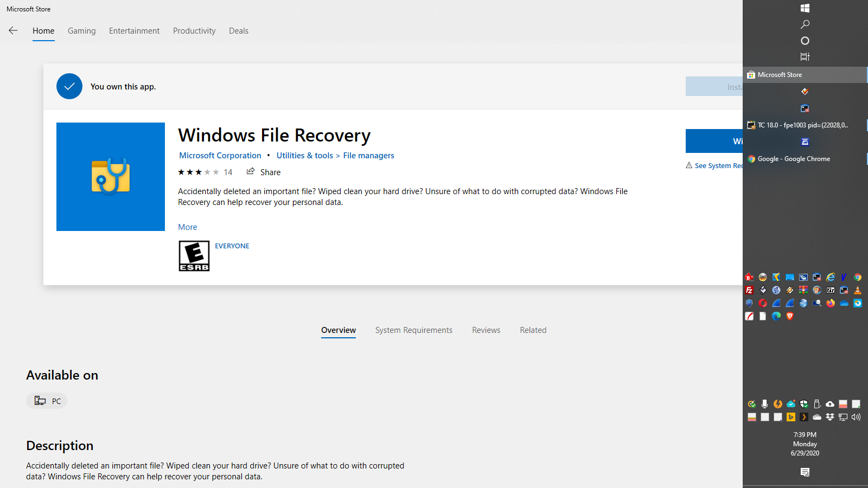
Task: Launch Brave browser from quick launch
Action: point(790,316)
